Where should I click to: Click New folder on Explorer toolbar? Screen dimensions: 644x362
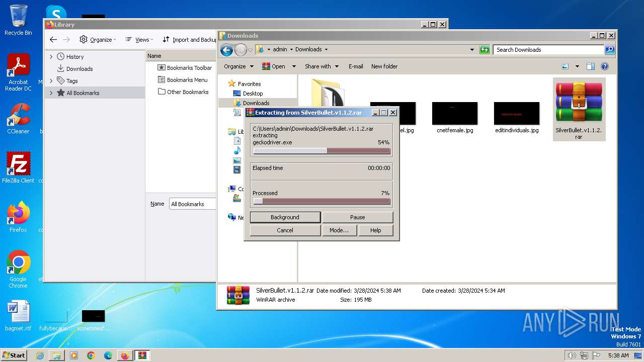pyautogui.click(x=384, y=66)
